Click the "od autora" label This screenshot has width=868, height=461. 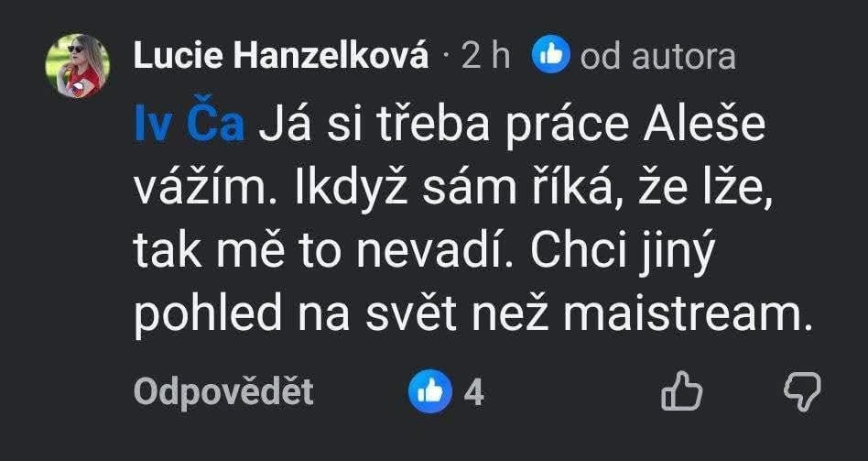coord(657,57)
